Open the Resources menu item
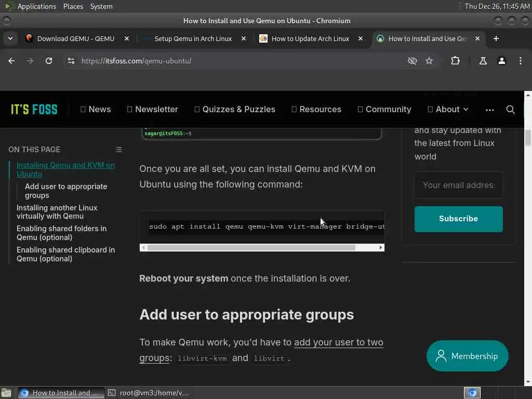Viewport: 532px width, 399px height. click(316, 109)
